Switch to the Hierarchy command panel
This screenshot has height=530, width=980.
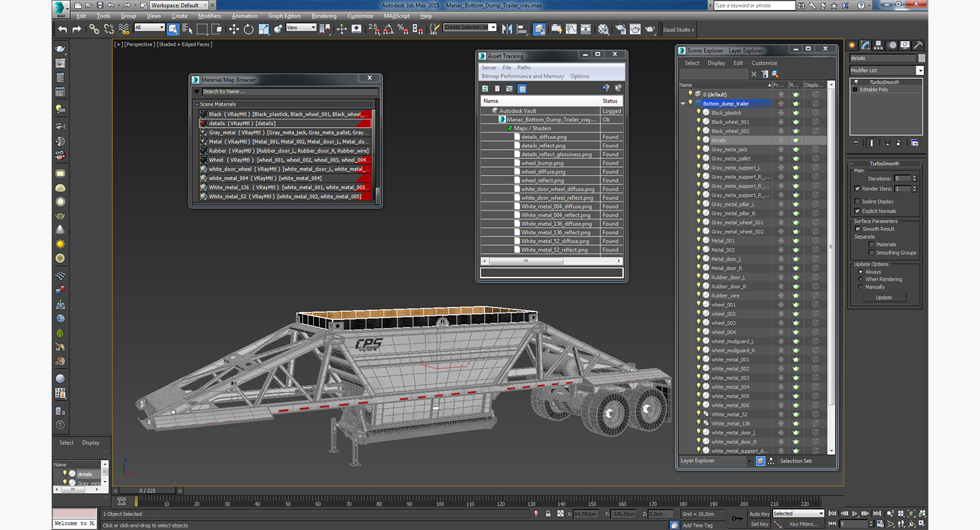tap(879, 45)
